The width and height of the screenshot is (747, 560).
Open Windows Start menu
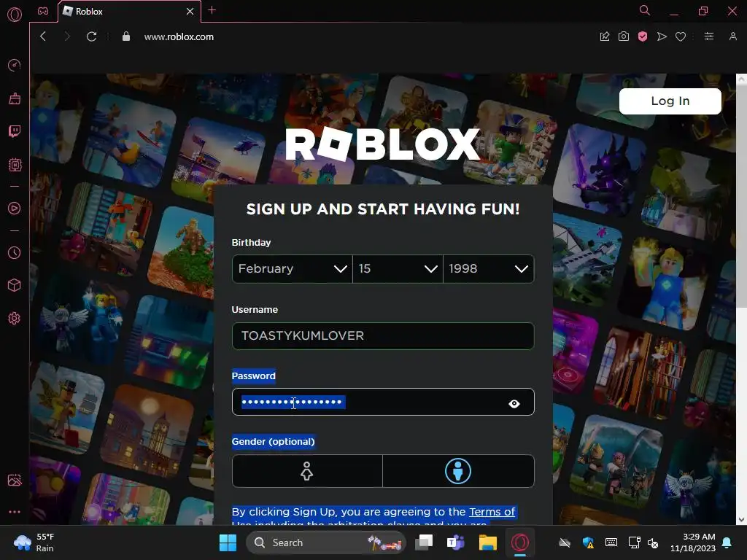[228, 542]
